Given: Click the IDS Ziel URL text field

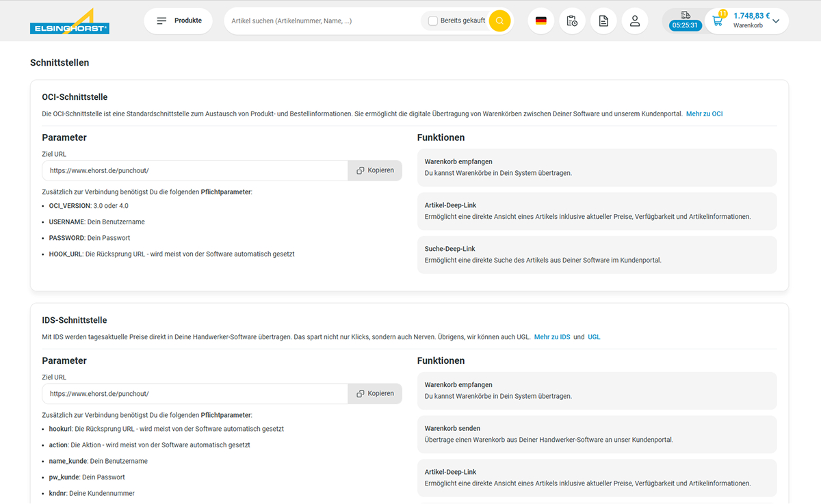Looking at the screenshot, I should click(x=195, y=393).
